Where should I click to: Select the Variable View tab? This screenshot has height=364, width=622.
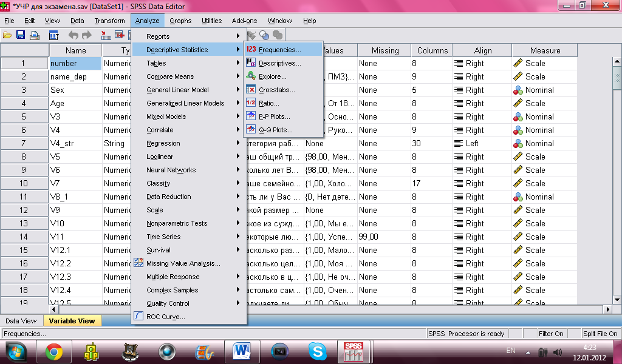[x=72, y=321]
